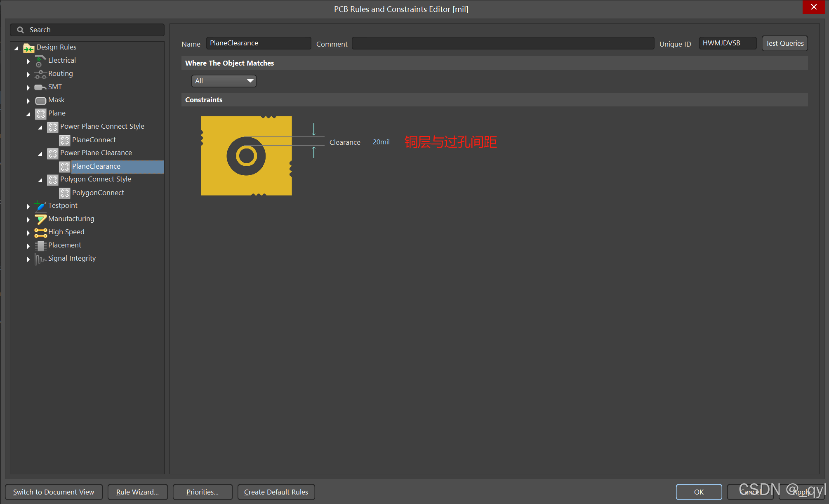
Task: Expand the Routing rules node
Action: point(28,74)
